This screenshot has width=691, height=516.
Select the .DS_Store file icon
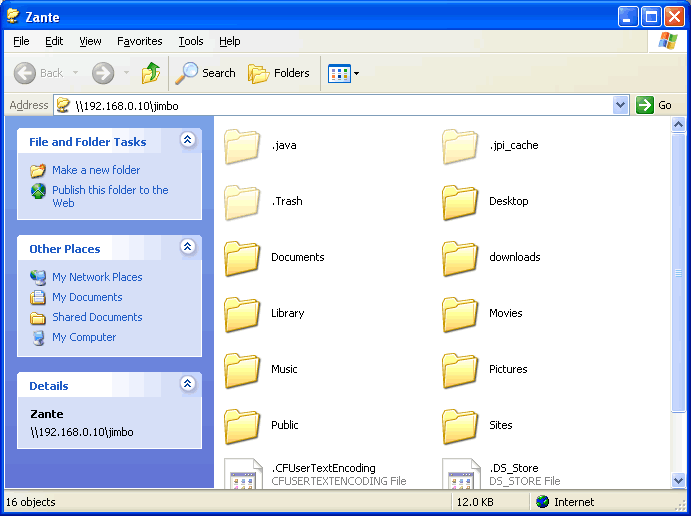(461, 474)
